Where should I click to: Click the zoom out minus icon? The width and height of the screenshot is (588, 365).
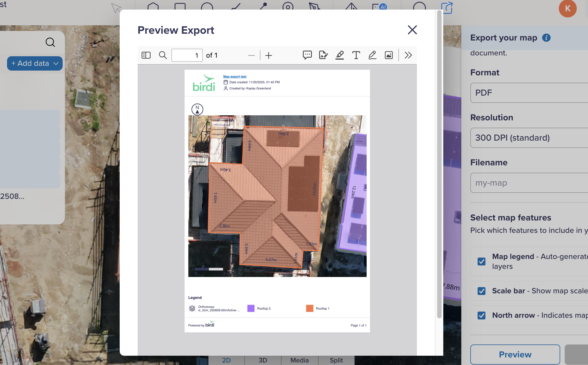click(x=251, y=55)
